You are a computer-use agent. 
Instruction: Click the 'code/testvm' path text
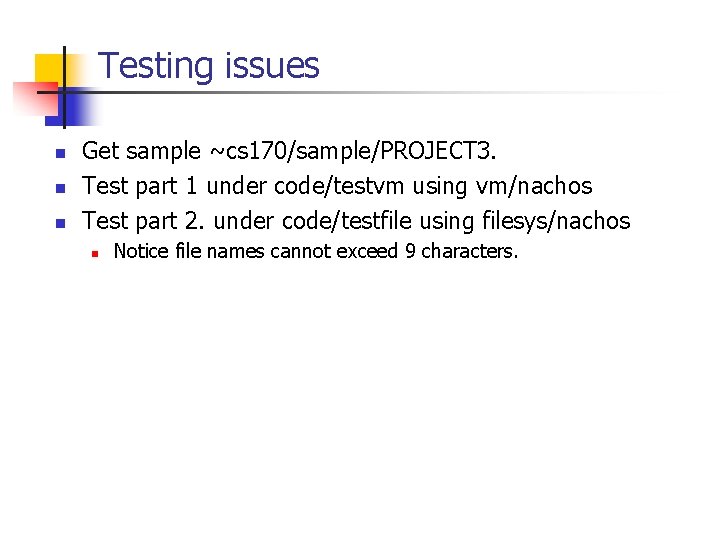point(339,186)
